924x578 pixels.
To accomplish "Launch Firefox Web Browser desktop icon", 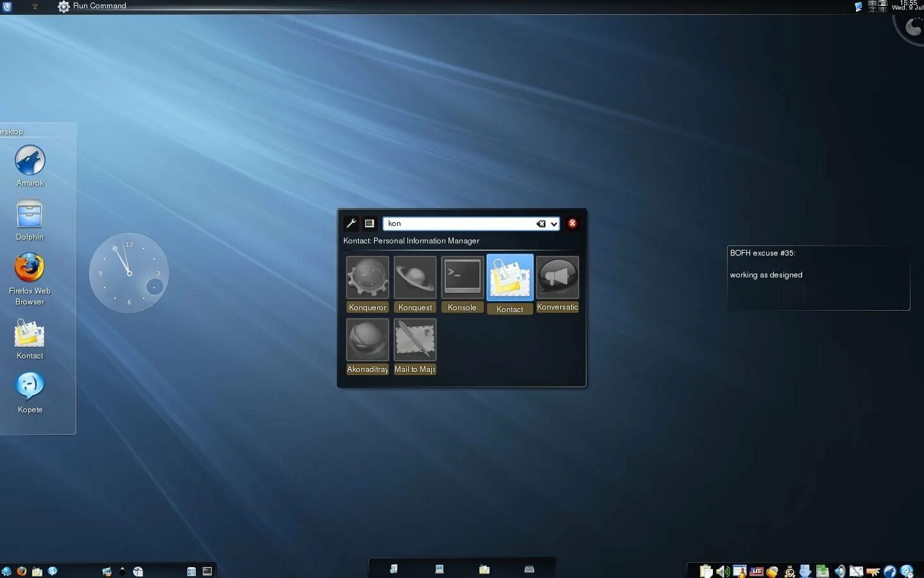I will tap(30, 279).
